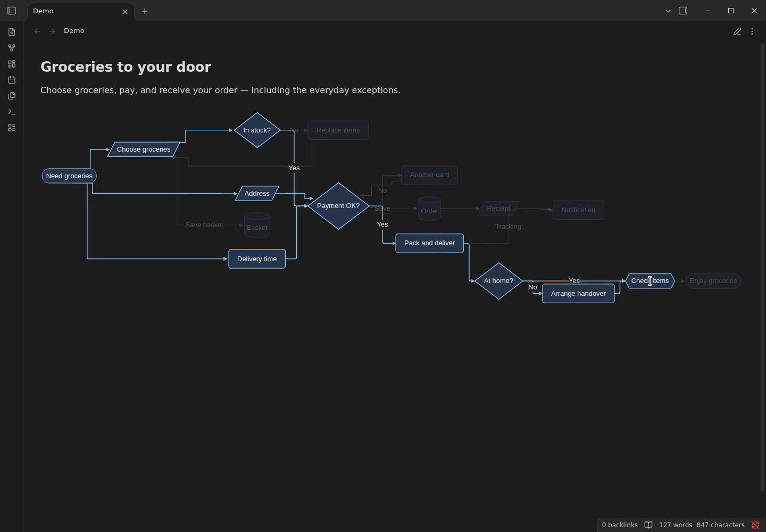Viewport: 766px width, 532px height.
Task: Click the Receipt node
Action: click(498, 209)
